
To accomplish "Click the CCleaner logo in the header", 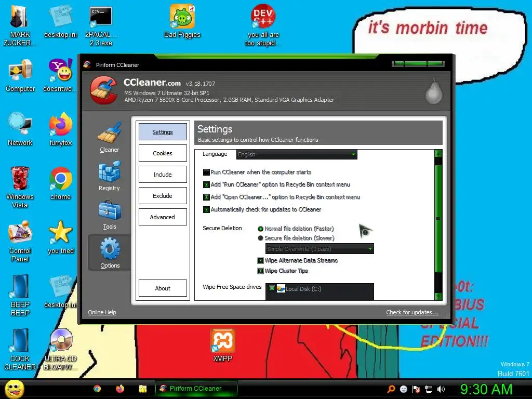I will (103, 90).
